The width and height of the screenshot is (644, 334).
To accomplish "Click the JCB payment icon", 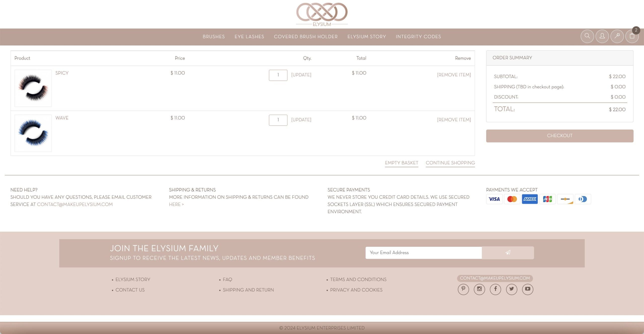I will [x=547, y=199].
